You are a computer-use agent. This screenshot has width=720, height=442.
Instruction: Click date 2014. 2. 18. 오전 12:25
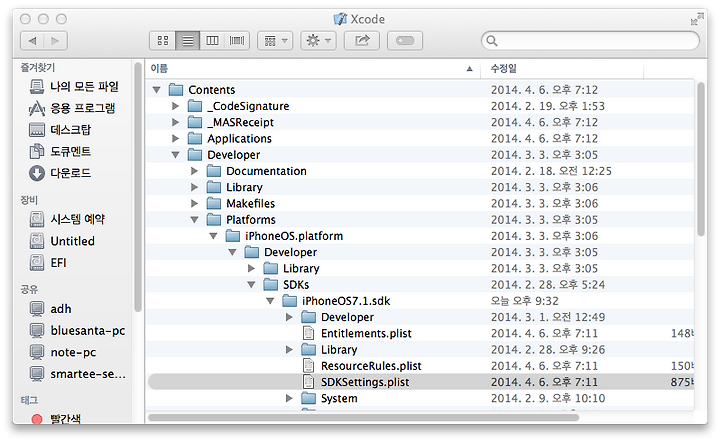coord(551,171)
